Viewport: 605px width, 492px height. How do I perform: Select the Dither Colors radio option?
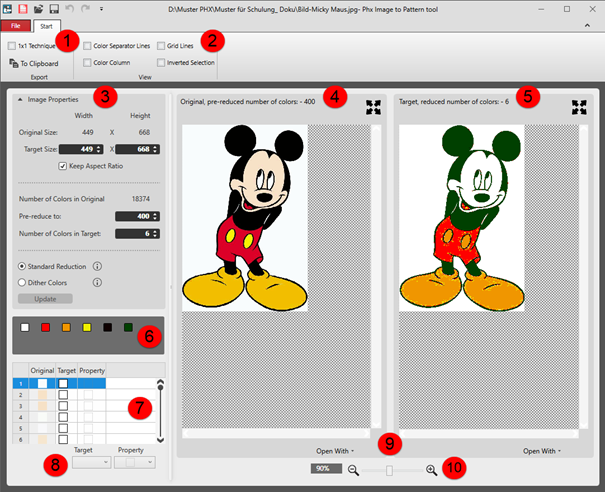22,282
